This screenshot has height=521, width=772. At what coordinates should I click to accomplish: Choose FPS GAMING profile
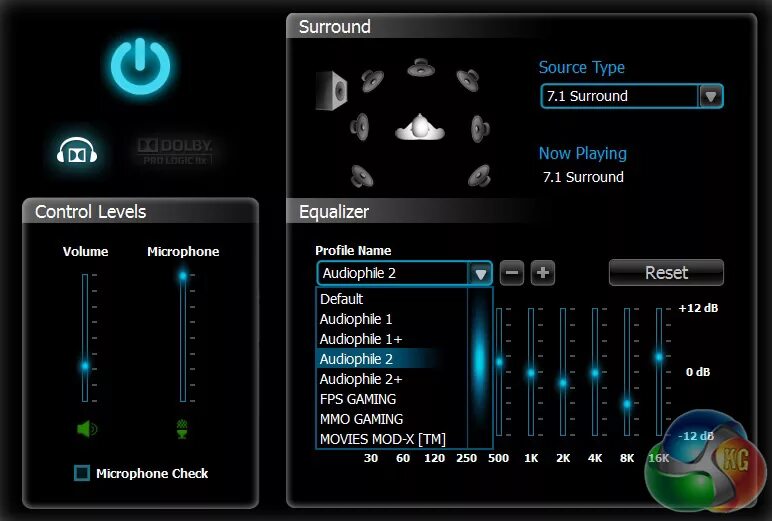tap(391, 399)
